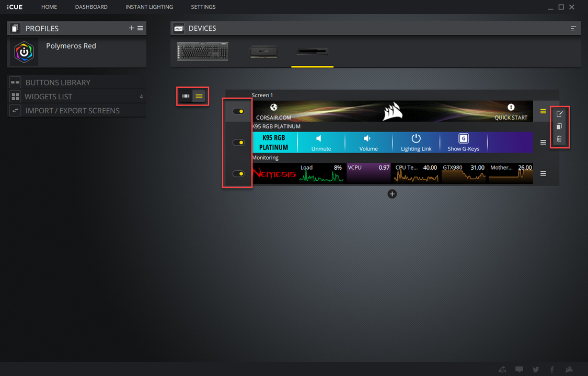Click the Buttons Library icon
Screen dimensions: 588x376
click(15, 83)
